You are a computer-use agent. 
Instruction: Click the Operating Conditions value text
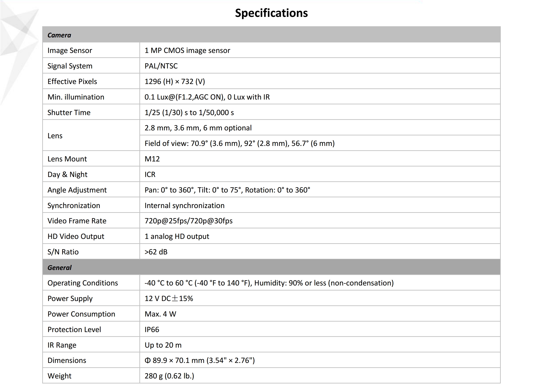click(269, 283)
